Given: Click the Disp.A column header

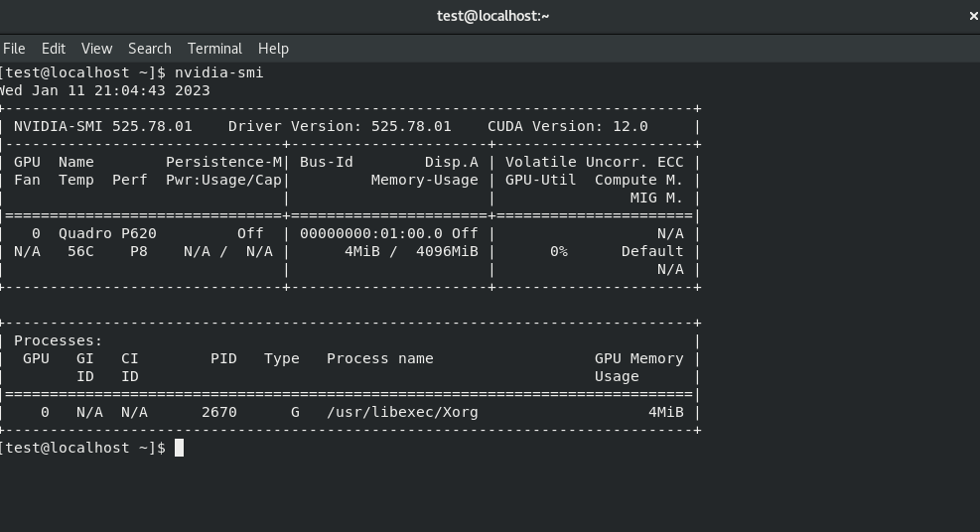Looking at the screenshot, I should tap(451, 163).
